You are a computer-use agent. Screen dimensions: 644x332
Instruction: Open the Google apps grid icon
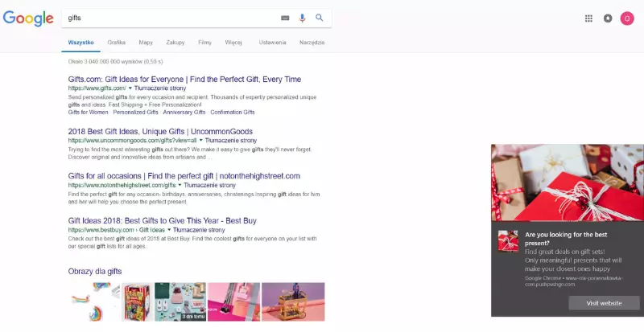[x=588, y=18]
